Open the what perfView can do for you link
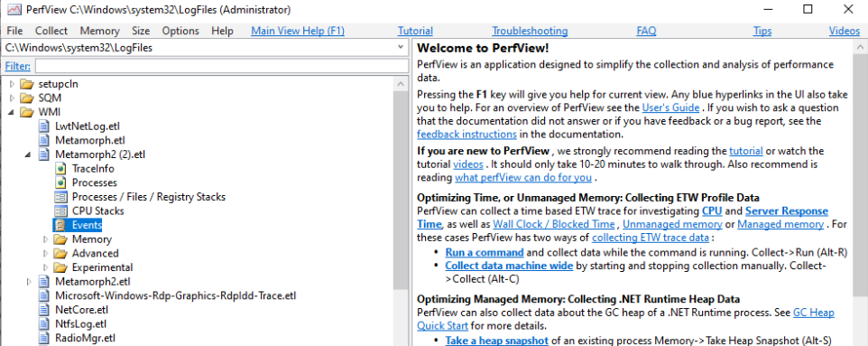Screen dimensions: 868x346 pos(523,178)
